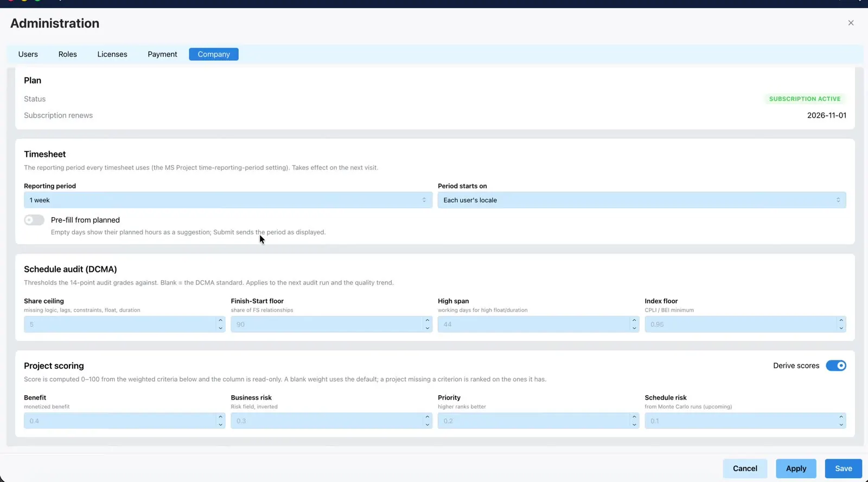Decrease Schedule risk weight with down arrow
The height and width of the screenshot is (482, 868).
[841, 424]
